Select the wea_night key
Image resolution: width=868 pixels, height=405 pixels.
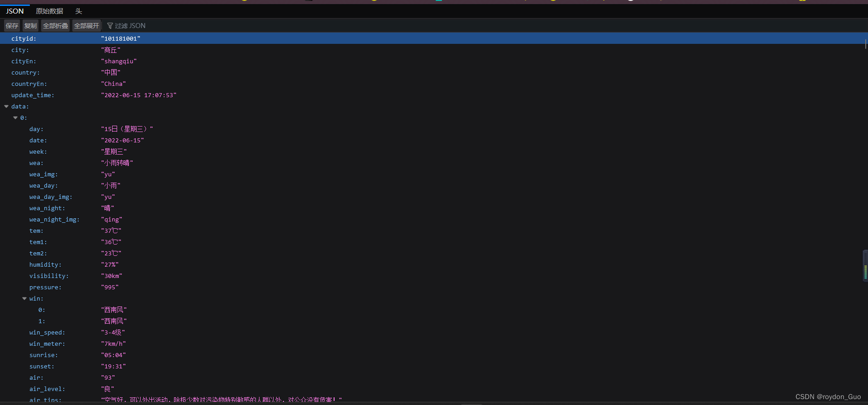pos(47,208)
